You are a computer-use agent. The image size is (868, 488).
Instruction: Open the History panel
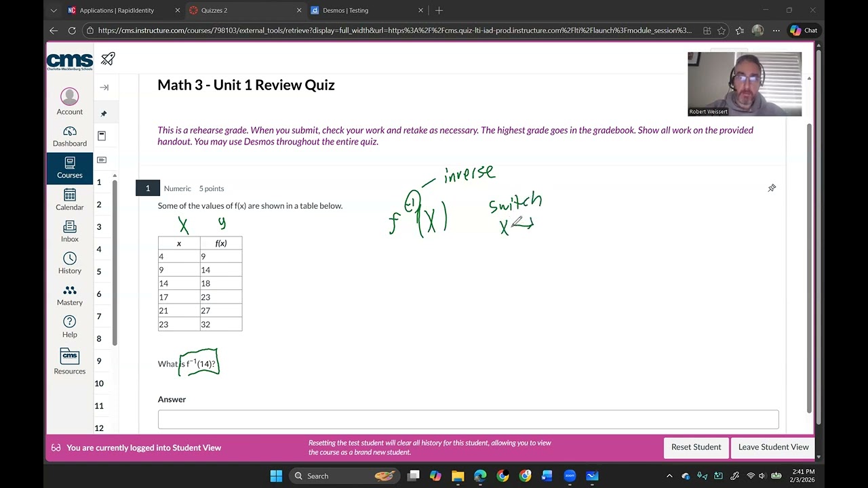point(69,263)
